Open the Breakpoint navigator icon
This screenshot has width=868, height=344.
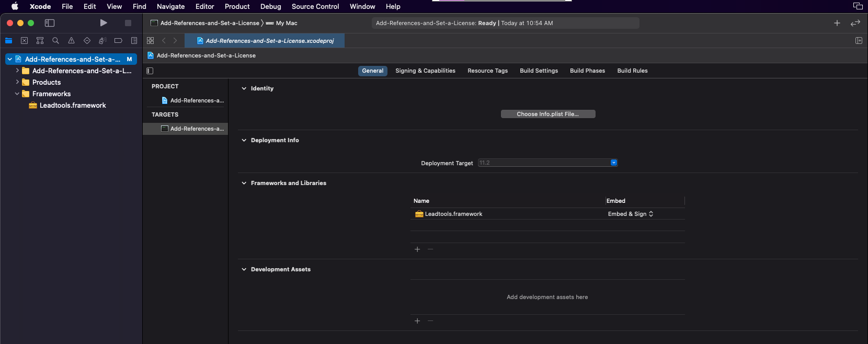pos(118,41)
